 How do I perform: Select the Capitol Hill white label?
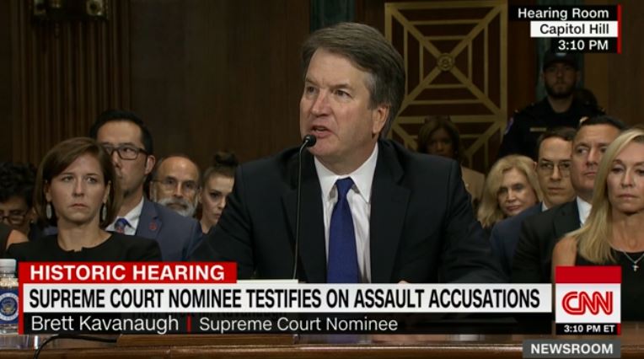click(x=573, y=29)
